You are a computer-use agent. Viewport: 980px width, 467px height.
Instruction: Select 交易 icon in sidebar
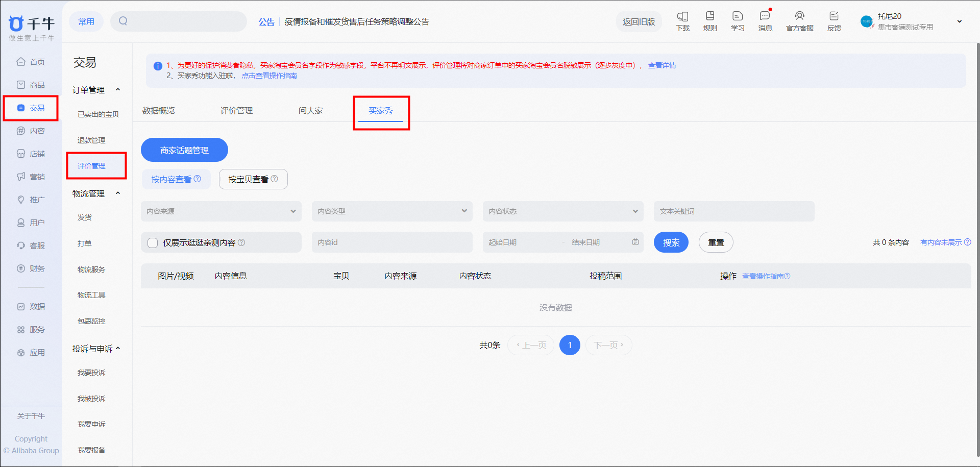pyautogui.click(x=21, y=108)
